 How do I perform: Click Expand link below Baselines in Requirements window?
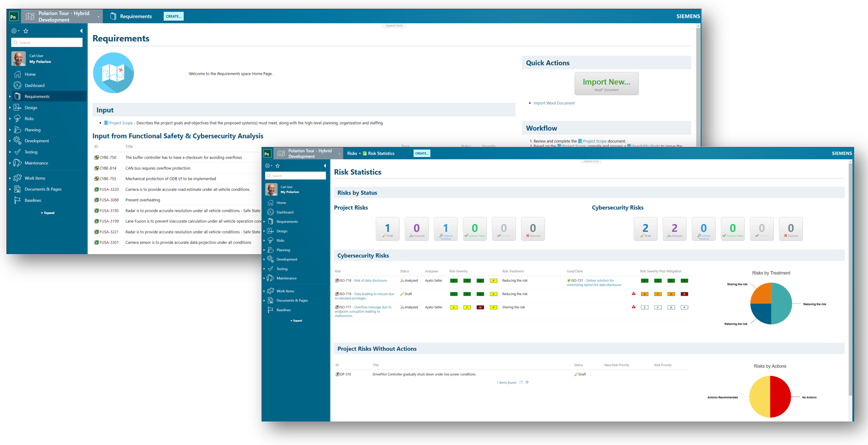48,213
